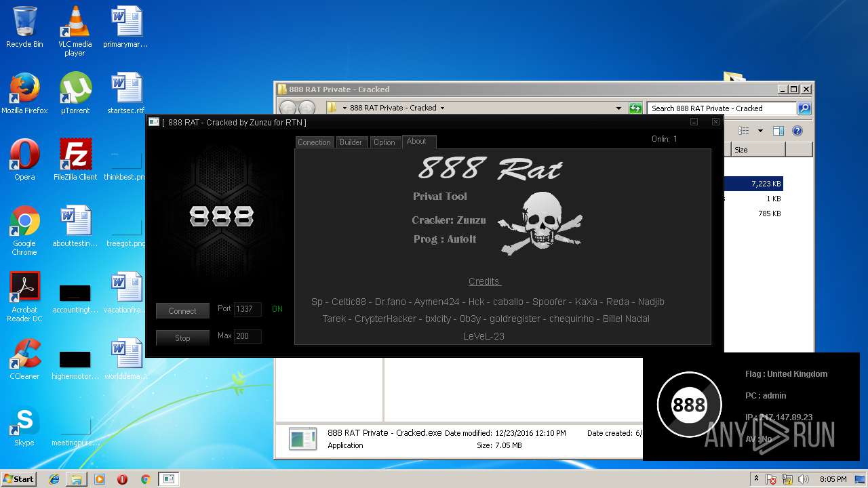
Task: Select the CCleaner desktop shortcut
Action: (24, 359)
